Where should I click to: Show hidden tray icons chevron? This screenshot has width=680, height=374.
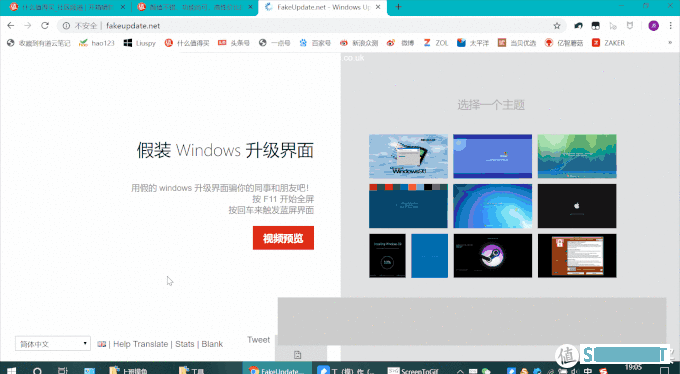point(460,371)
